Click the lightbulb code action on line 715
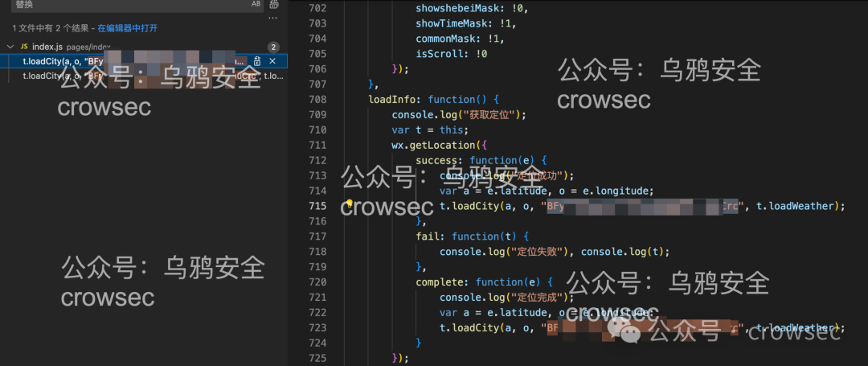 tap(350, 205)
